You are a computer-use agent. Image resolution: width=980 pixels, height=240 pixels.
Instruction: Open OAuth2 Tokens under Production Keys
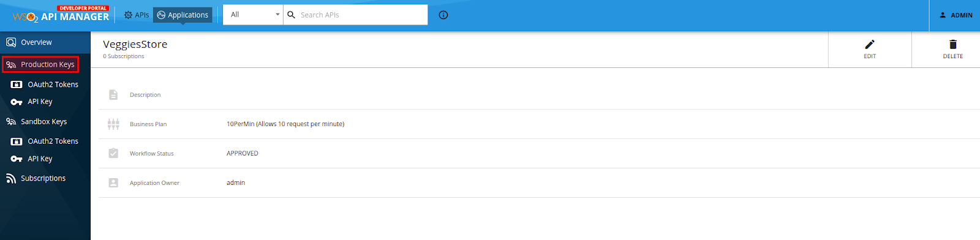coord(45,84)
